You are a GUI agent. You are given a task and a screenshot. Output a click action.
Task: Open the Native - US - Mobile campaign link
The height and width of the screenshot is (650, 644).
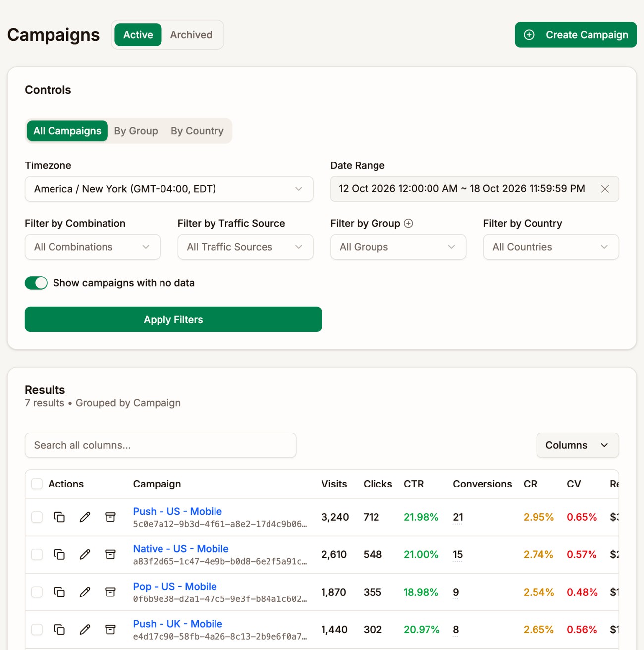[x=181, y=549]
